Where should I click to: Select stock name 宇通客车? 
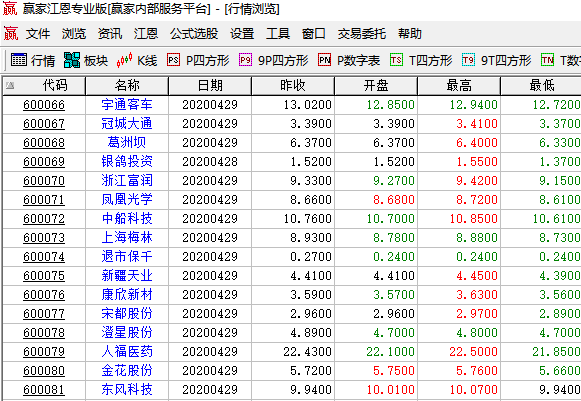(x=127, y=105)
